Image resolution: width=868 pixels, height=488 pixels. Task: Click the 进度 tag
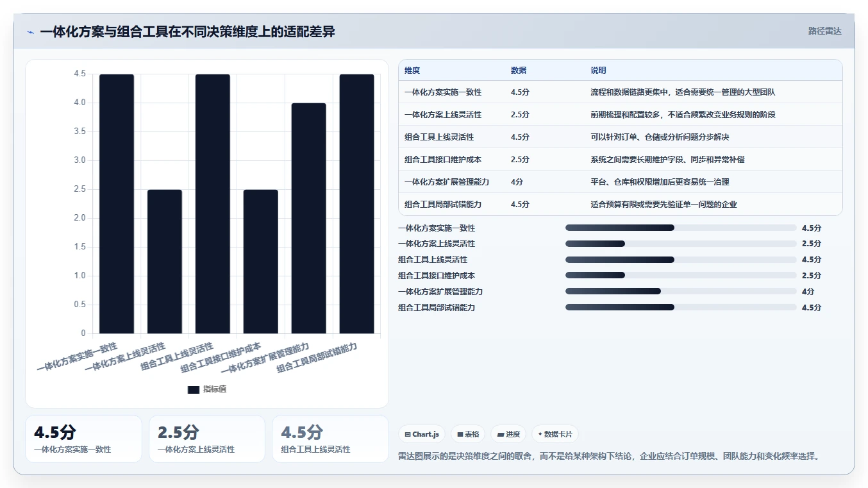tap(508, 434)
